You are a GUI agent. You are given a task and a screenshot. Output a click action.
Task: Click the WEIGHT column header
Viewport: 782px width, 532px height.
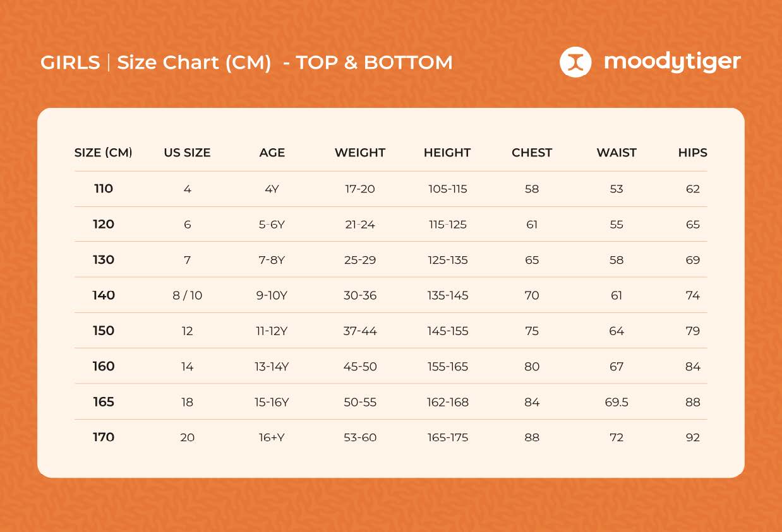[x=359, y=153]
